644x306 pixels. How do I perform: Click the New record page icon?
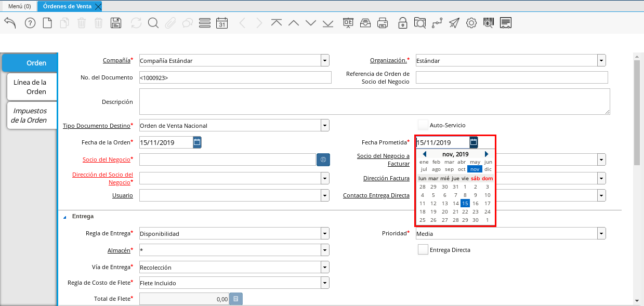(x=47, y=23)
